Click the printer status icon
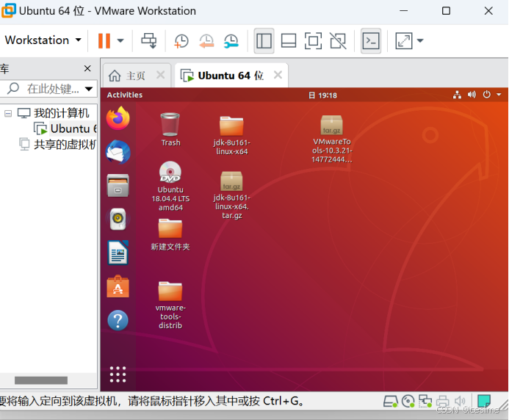509x420 pixels. click(x=442, y=402)
